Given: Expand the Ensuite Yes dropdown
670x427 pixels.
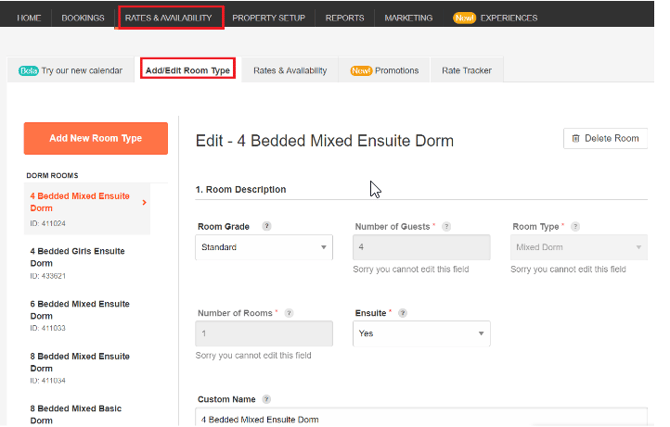Looking at the screenshot, I should (421, 333).
